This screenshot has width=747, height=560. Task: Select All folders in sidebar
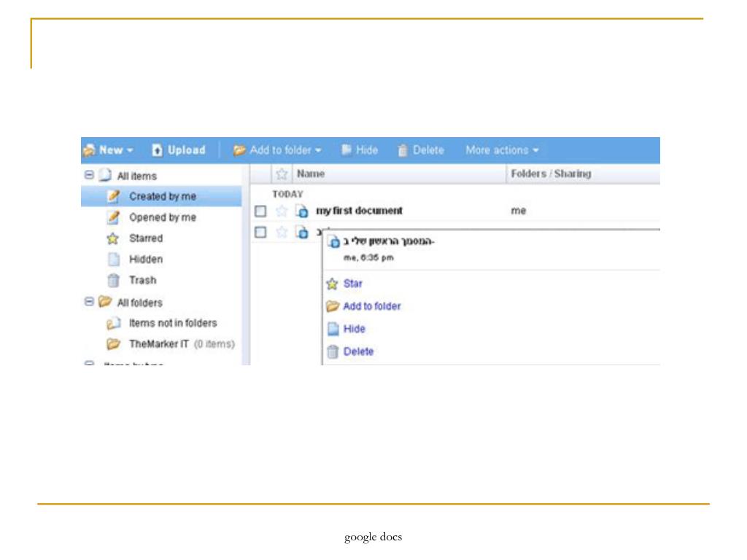[139, 303]
